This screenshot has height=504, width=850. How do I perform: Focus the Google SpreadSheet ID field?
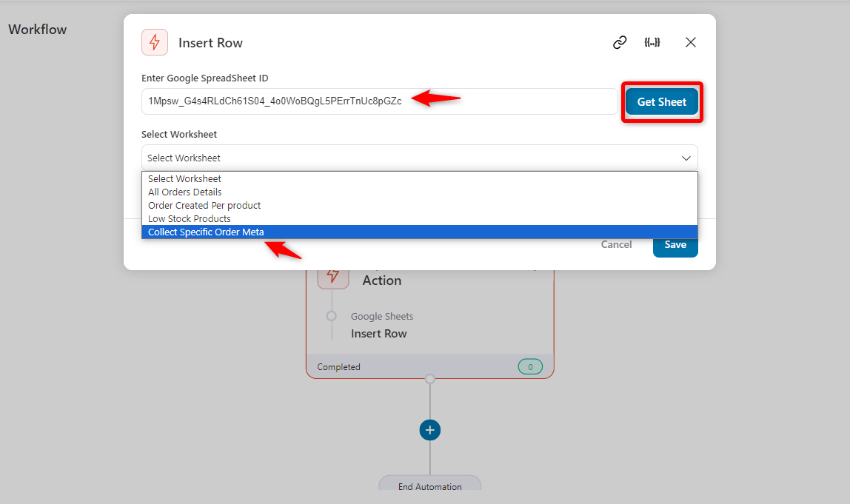(x=379, y=101)
